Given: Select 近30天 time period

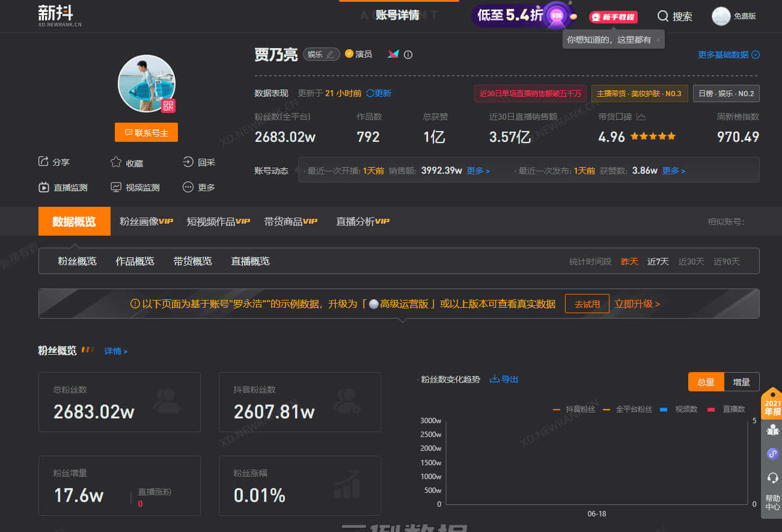Looking at the screenshot, I should 691,261.
